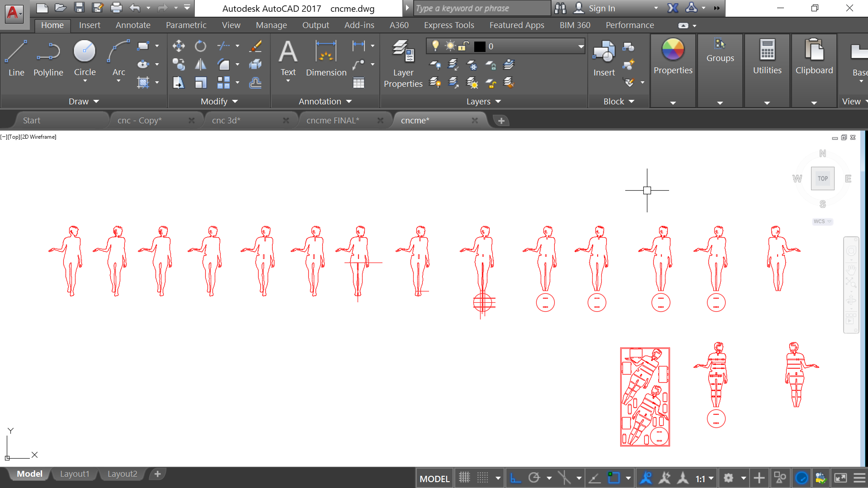The height and width of the screenshot is (488, 868).
Task: Click the keyword search input field
Action: (x=481, y=8)
